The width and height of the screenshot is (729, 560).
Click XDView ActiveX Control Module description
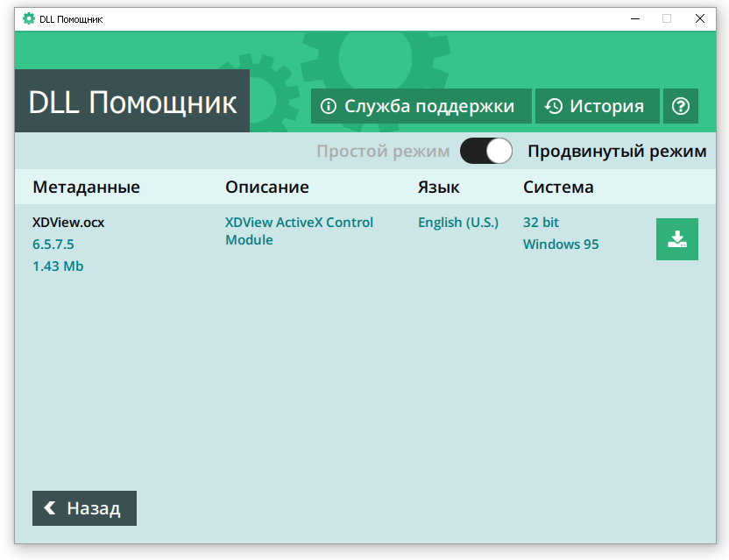tap(298, 230)
